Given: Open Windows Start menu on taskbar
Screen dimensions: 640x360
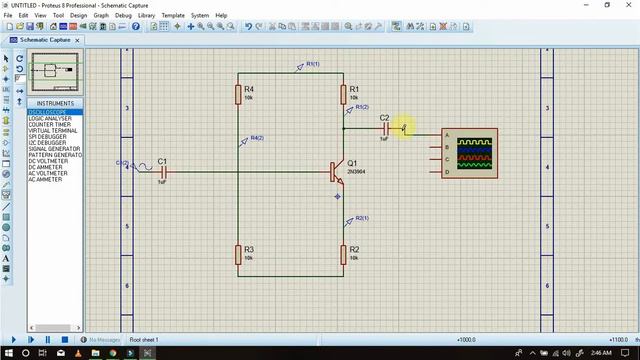Looking at the screenshot, I should pyautogui.click(x=8, y=353).
